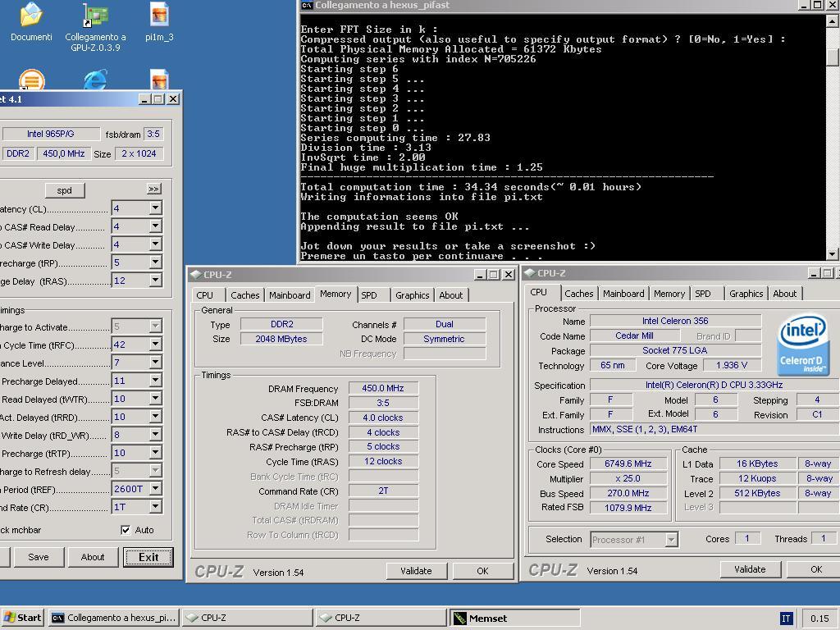Click the Core Speed 6749.6 MHz value
840x630 pixels.
click(628, 464)
